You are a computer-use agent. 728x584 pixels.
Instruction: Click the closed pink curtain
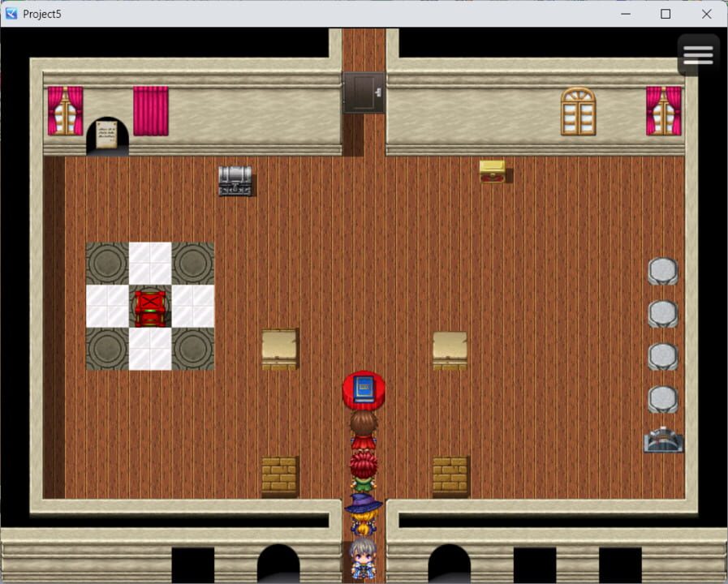point(151,110)
